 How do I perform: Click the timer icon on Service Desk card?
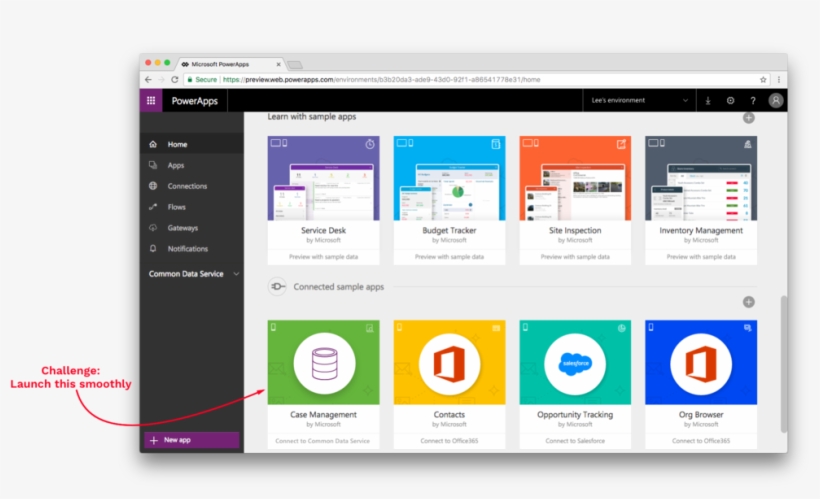point(370,144)
